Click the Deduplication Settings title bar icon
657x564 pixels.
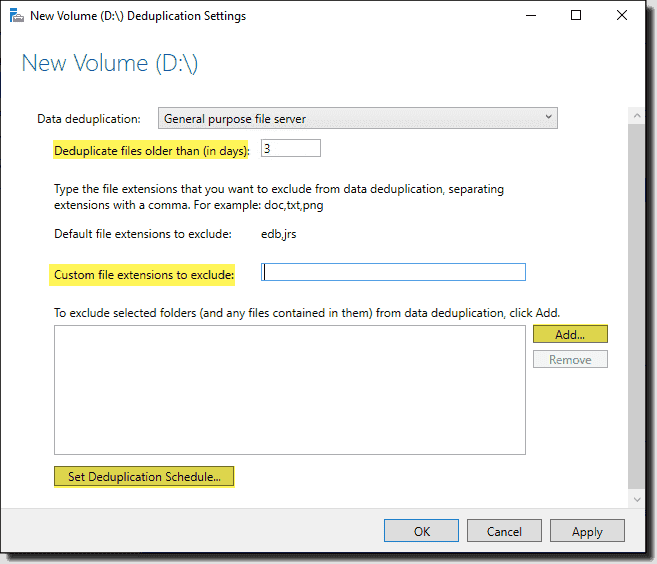point(16,16)
